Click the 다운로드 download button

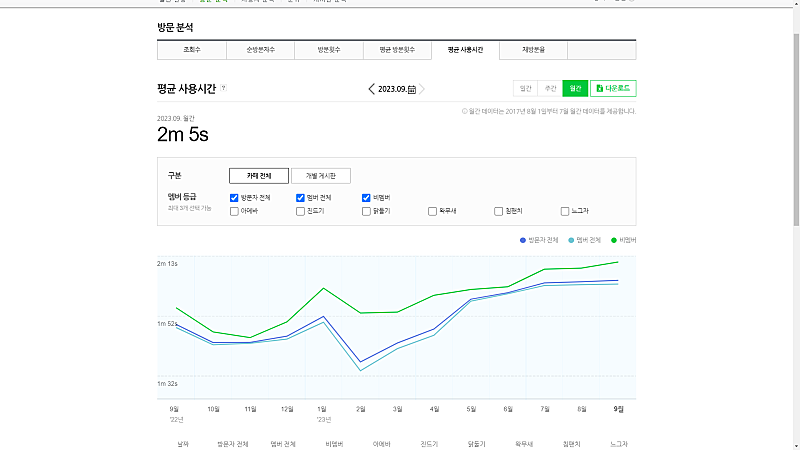point(613,89)
